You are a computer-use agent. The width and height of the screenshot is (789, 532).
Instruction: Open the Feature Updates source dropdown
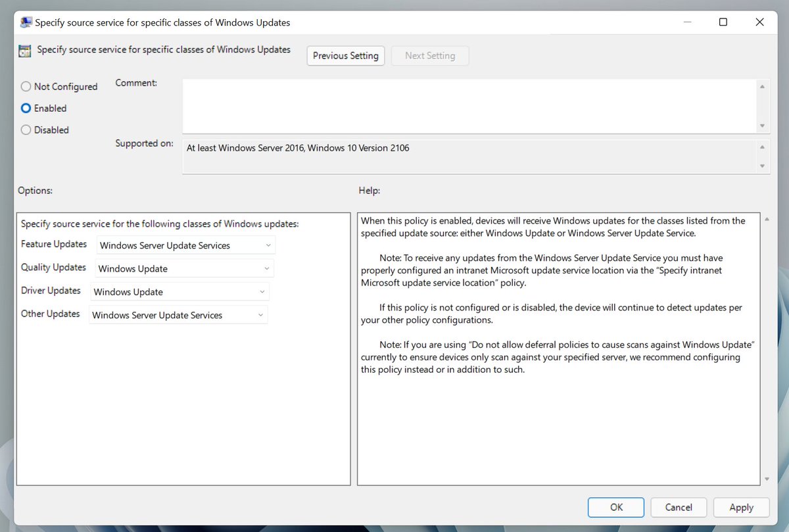[x=186, y=245]
